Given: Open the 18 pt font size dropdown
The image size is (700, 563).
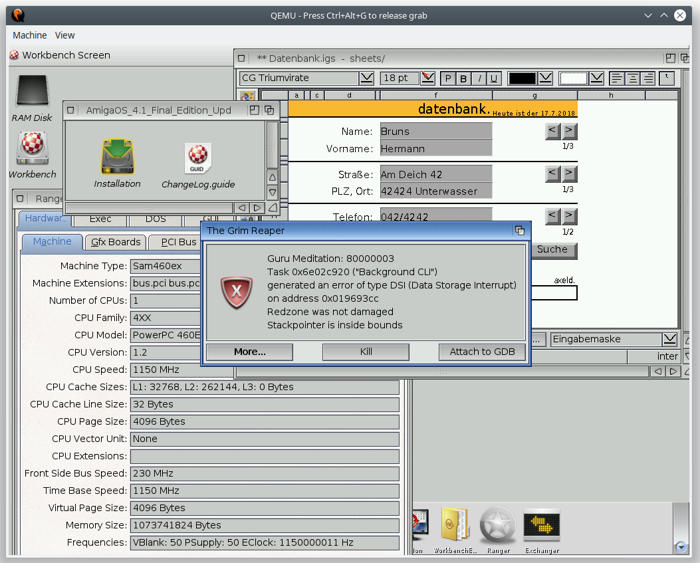Looking at the screenshot, I should tap(428, 78).
